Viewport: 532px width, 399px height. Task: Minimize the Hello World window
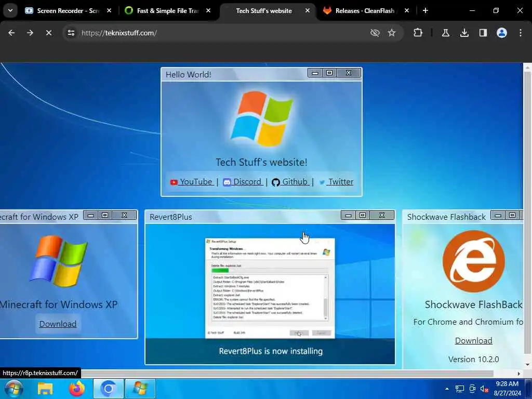click(315, 73)
